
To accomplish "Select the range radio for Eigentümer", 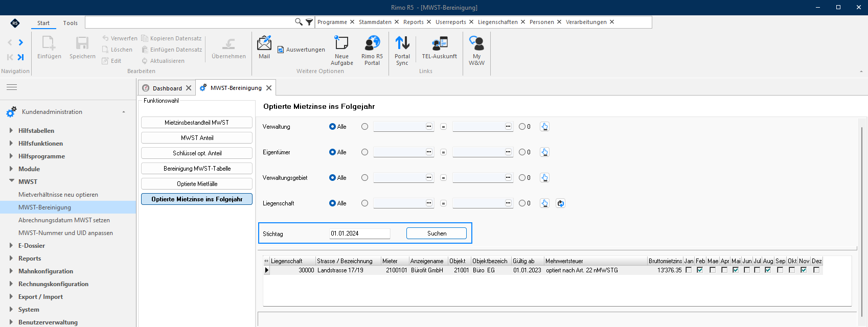I will point(364,152).
